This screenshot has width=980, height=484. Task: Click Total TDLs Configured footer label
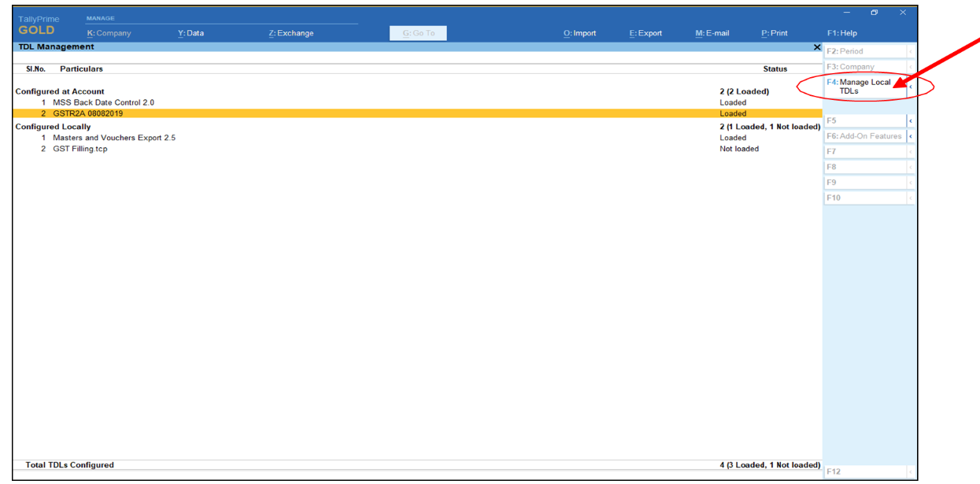coord(69,465)
